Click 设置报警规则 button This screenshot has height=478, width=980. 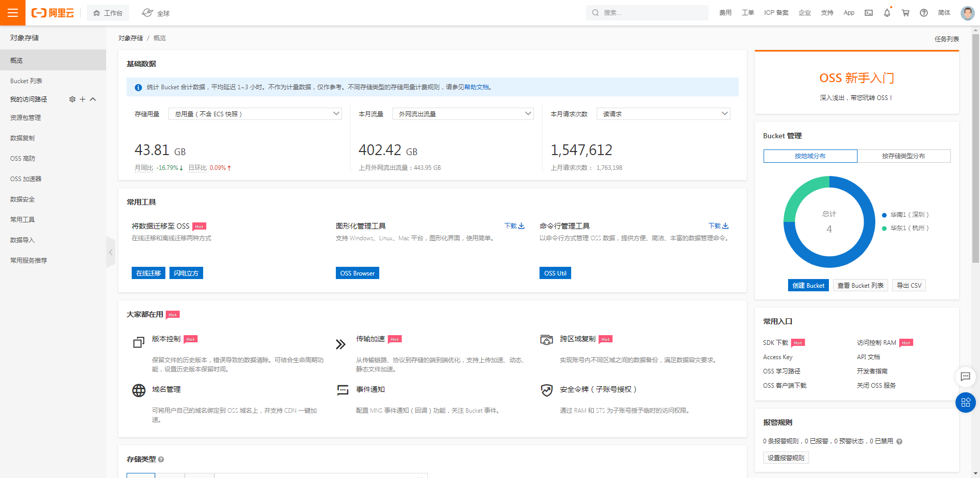[x=786, y=458]
